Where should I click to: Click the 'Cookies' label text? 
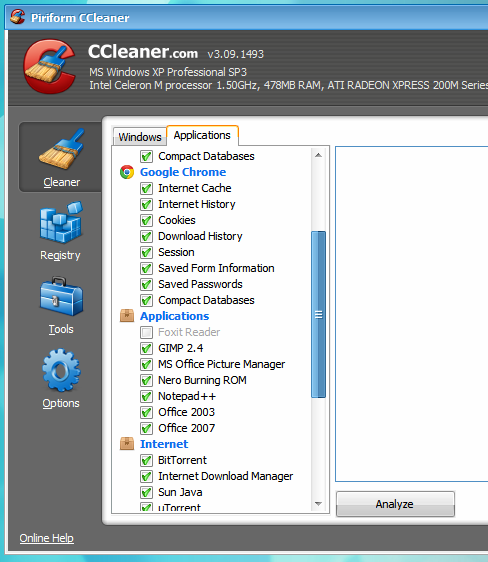tap(177, 220)
